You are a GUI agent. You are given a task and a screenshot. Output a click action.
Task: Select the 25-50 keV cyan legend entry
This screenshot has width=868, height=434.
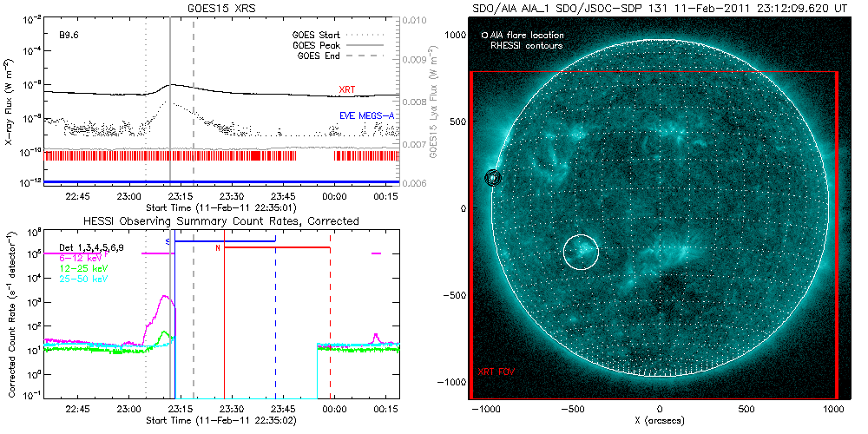click(84, 279)
